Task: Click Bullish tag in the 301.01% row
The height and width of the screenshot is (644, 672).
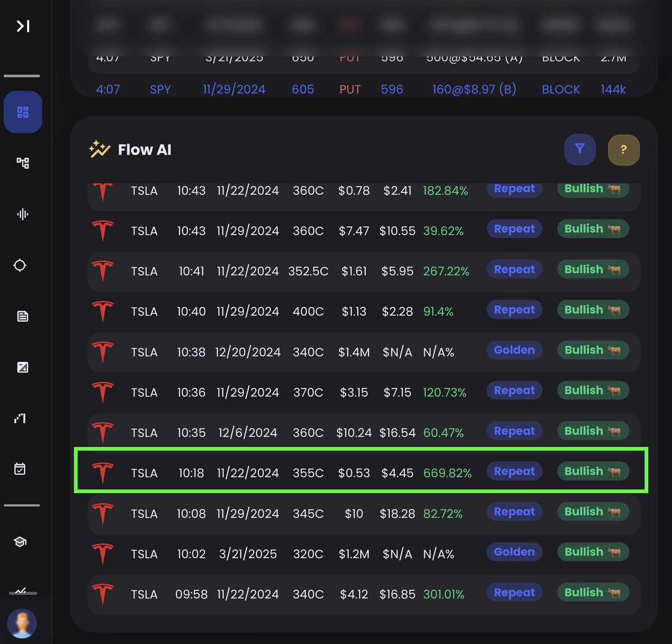Action: (593, 592)
